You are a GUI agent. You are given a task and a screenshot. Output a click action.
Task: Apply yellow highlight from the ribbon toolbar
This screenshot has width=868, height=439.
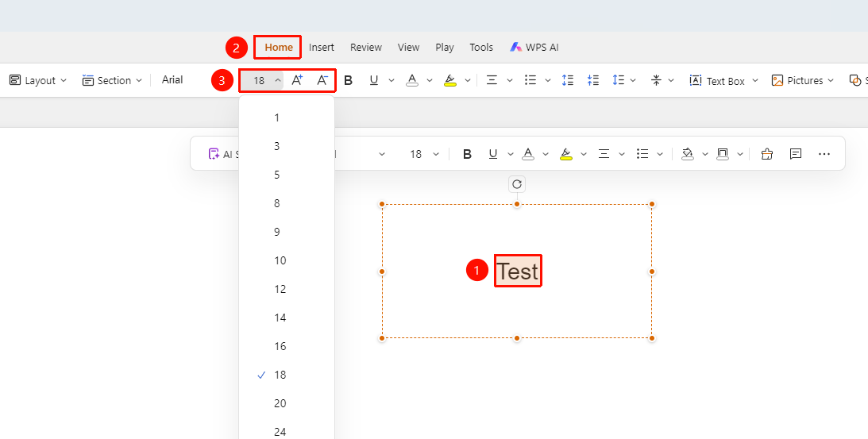[450, 80]
